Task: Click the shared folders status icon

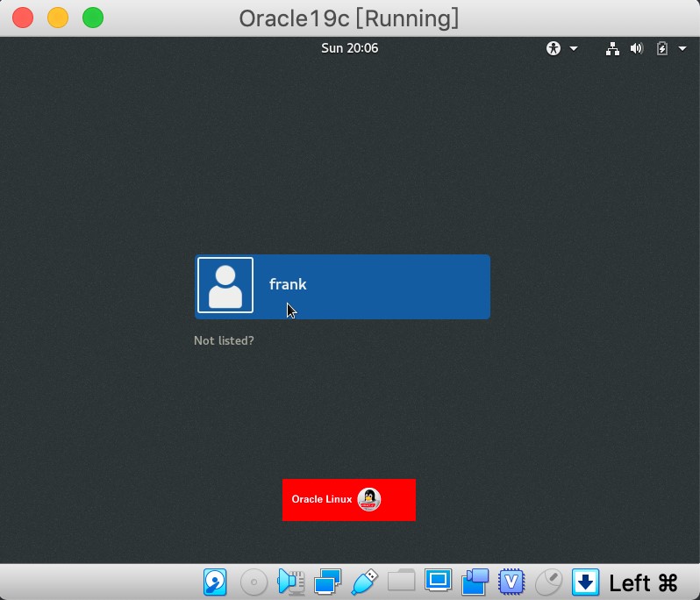Action: coord(401,580)
